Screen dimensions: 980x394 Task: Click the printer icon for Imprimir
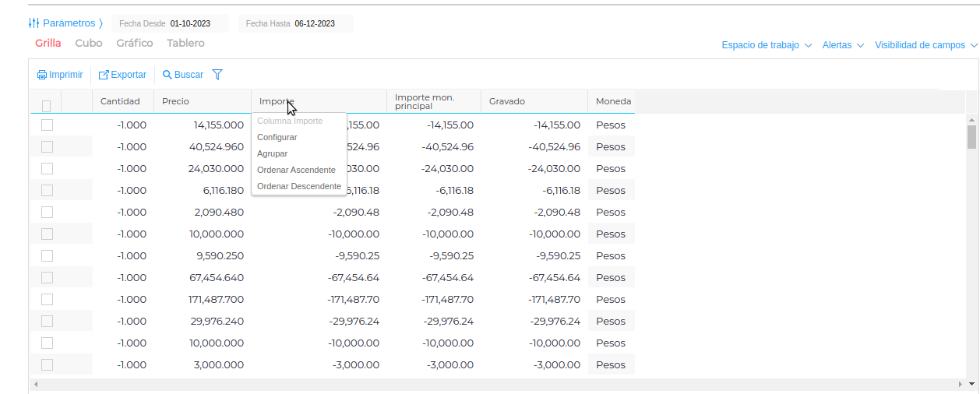pos(42,76)
